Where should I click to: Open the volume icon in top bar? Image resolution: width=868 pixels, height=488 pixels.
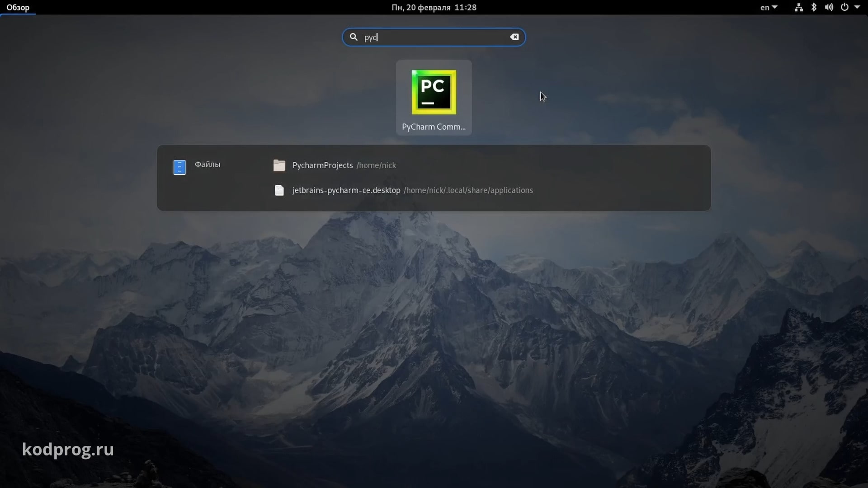829,7
